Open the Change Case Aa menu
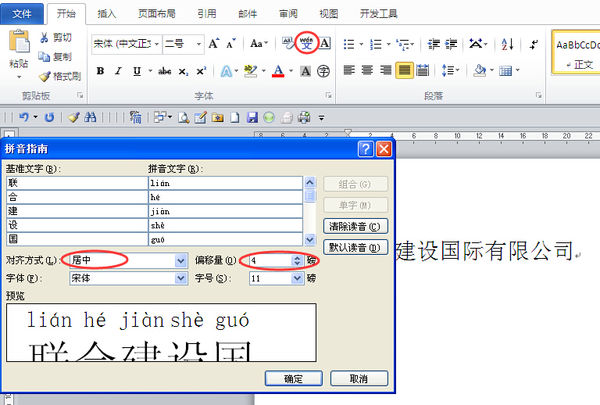 (259, 43)
